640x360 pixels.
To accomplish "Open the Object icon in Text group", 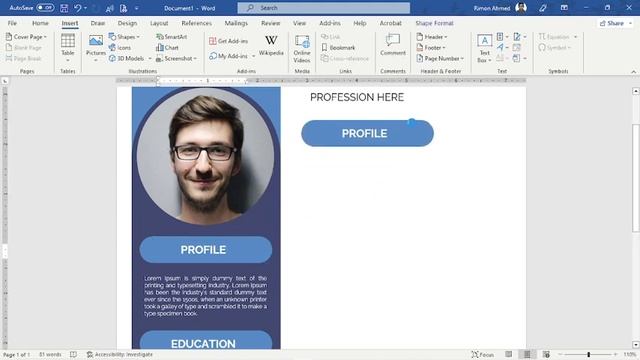I will click(x=519, y=58).
